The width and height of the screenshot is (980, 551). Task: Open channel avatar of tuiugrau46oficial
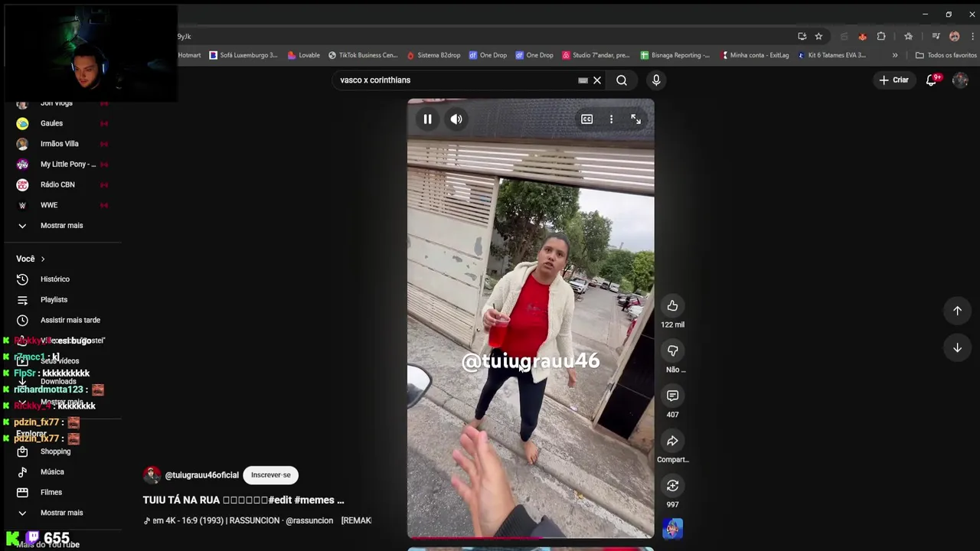(152, 475)
